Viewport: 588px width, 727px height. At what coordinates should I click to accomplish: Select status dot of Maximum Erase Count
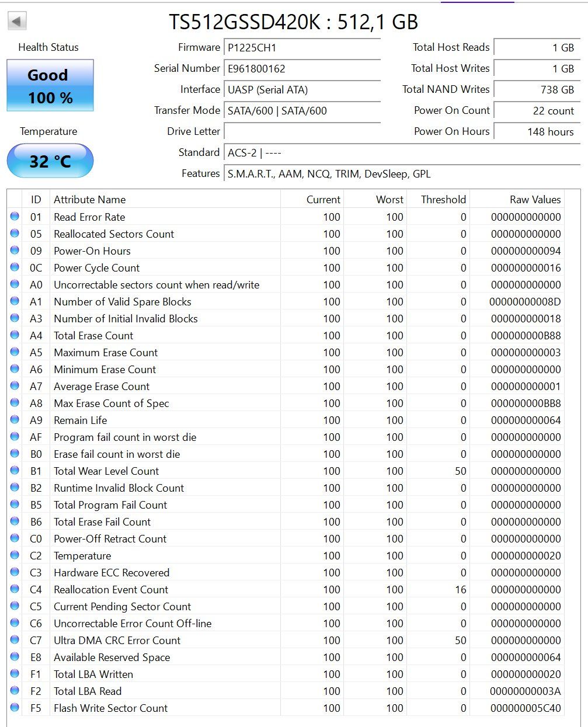(x=15, y=352)
